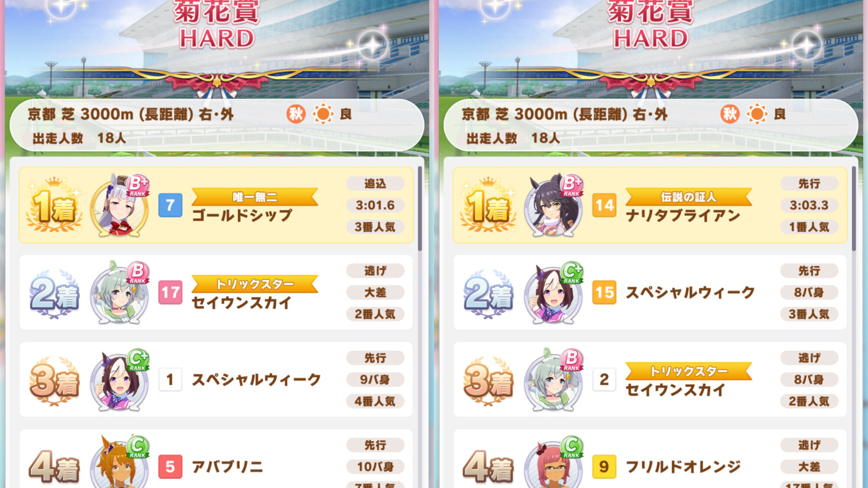
Task: Tap the orange 秋 season icon on left panel
Action: coord(296,114)
